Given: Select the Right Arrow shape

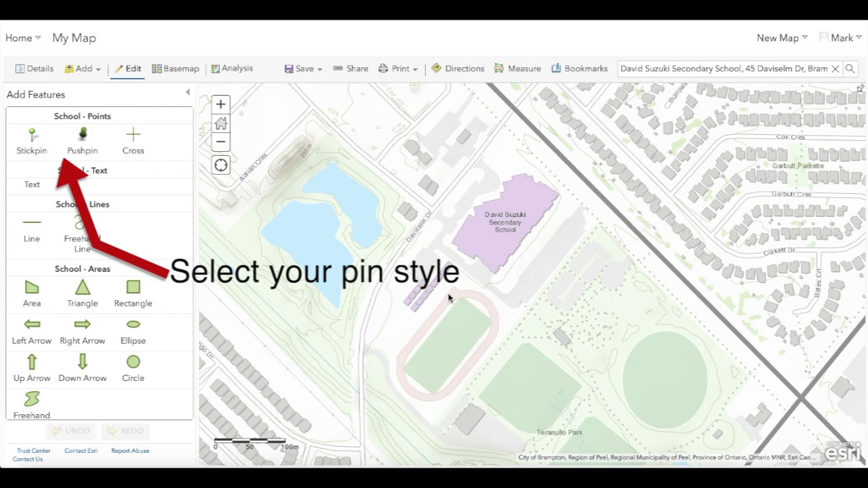Looking at the screenshot, I should point(82,331).
